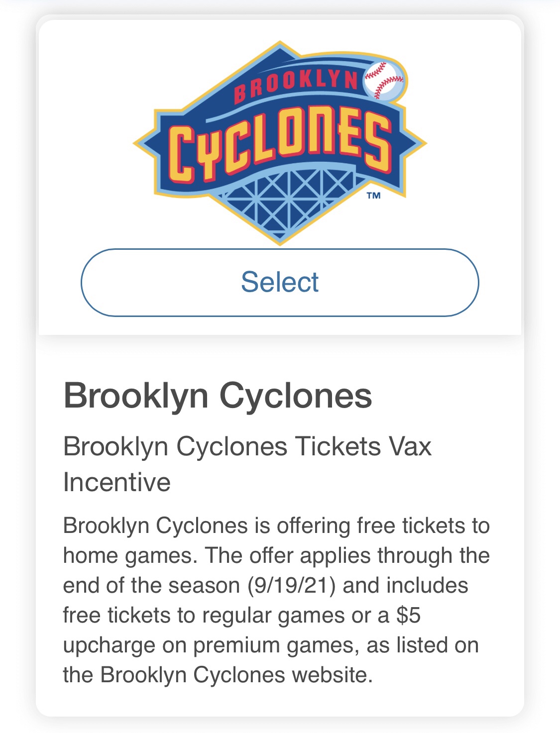Click the 9/19/21 season end date
This screenshot has height=733, width=560.
[292, 586]
